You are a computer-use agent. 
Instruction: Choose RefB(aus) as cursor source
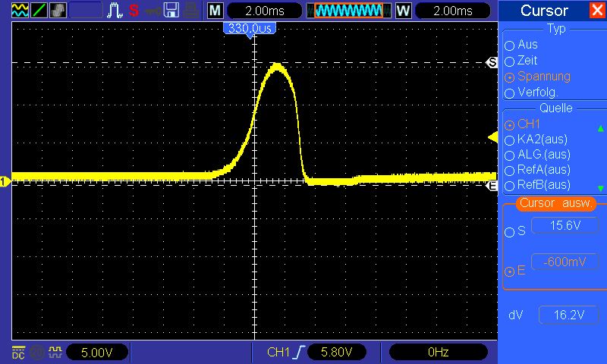pos(538,185)
